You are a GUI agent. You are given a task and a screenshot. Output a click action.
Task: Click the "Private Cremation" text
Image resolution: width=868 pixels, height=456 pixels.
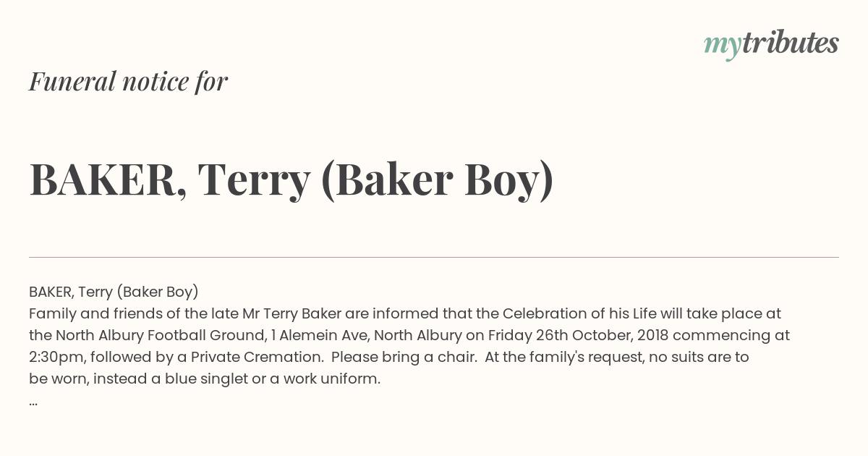[262, 357]
